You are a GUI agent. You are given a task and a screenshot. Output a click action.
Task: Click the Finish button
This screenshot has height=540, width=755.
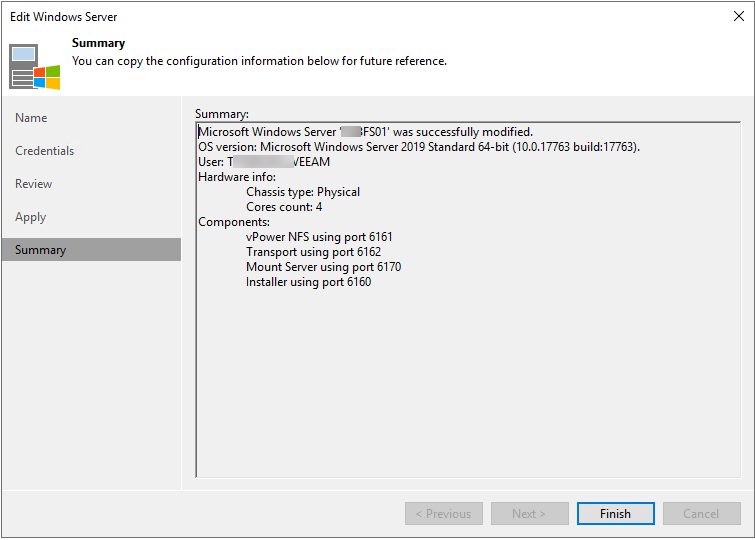point(615,514)
